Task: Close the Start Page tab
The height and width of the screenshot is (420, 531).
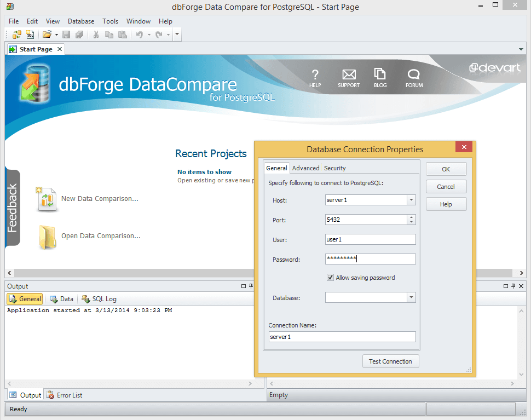Action: coord(60,49)
